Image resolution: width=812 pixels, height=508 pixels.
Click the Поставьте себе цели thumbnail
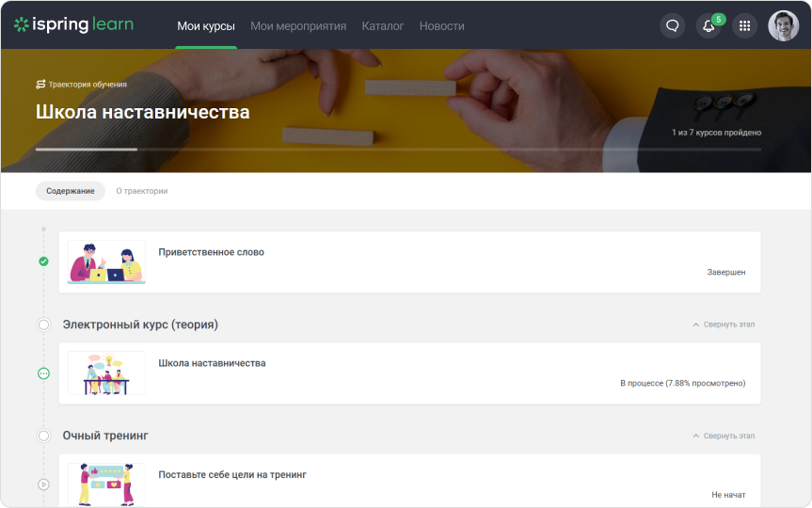(x=106, y=484)
